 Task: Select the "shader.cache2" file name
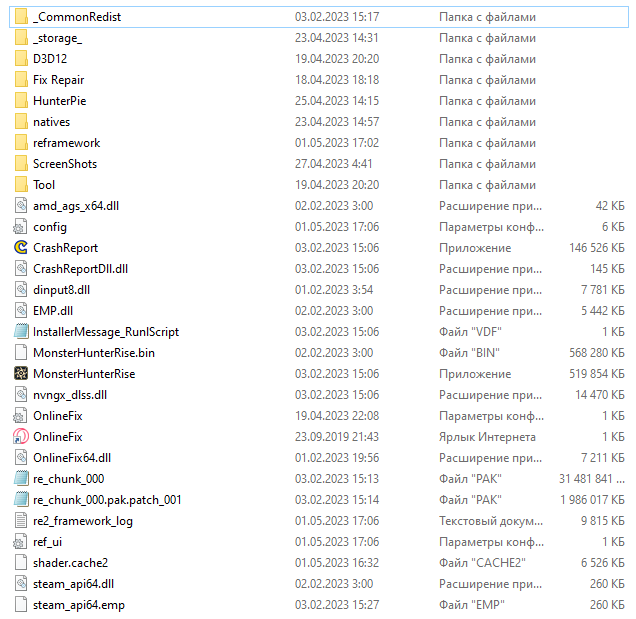(70, 563)
